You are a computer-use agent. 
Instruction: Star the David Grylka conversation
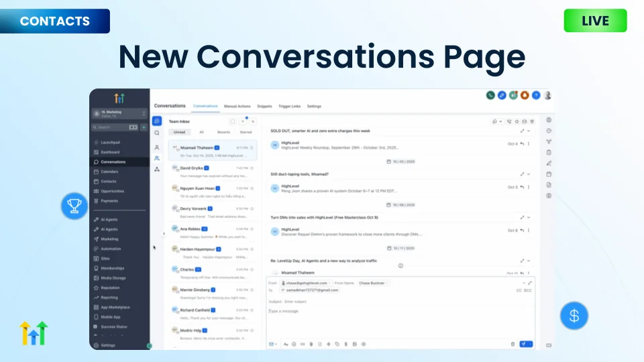pos(252,168)
